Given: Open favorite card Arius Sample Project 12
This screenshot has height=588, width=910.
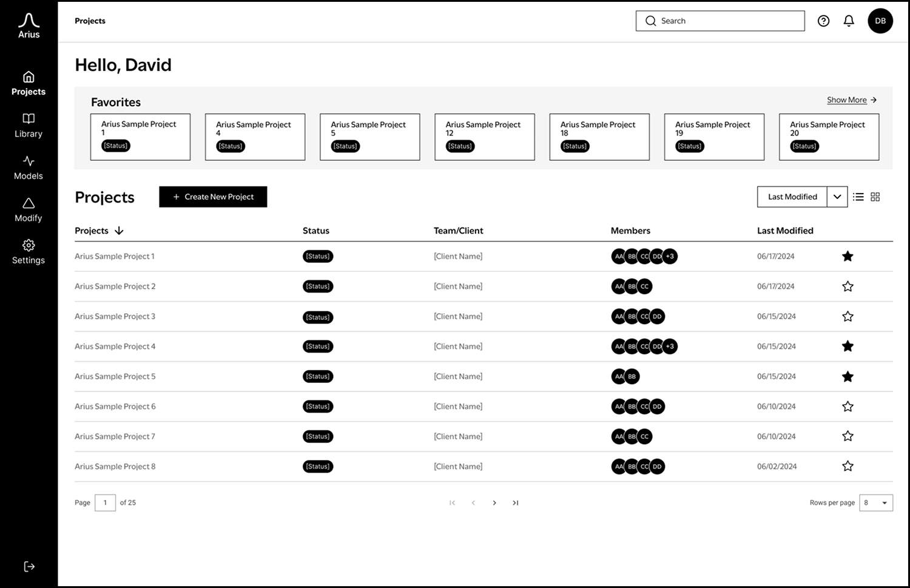Looking at the screenshot, I should pos(485,137).
